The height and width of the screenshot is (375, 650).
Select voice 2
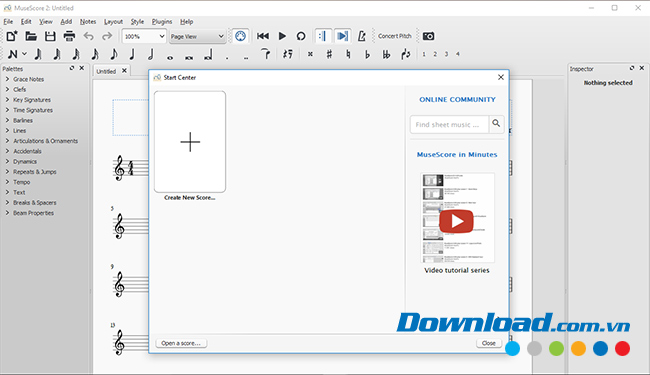435,54
